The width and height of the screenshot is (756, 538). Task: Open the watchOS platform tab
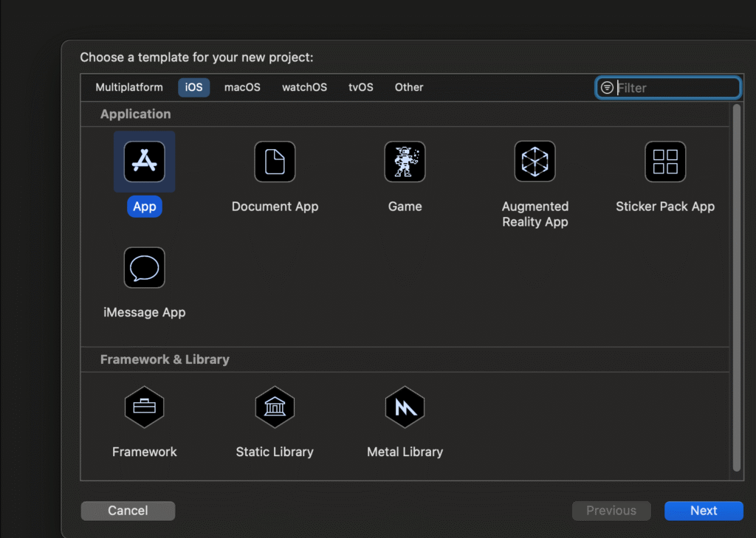point(304,87)
